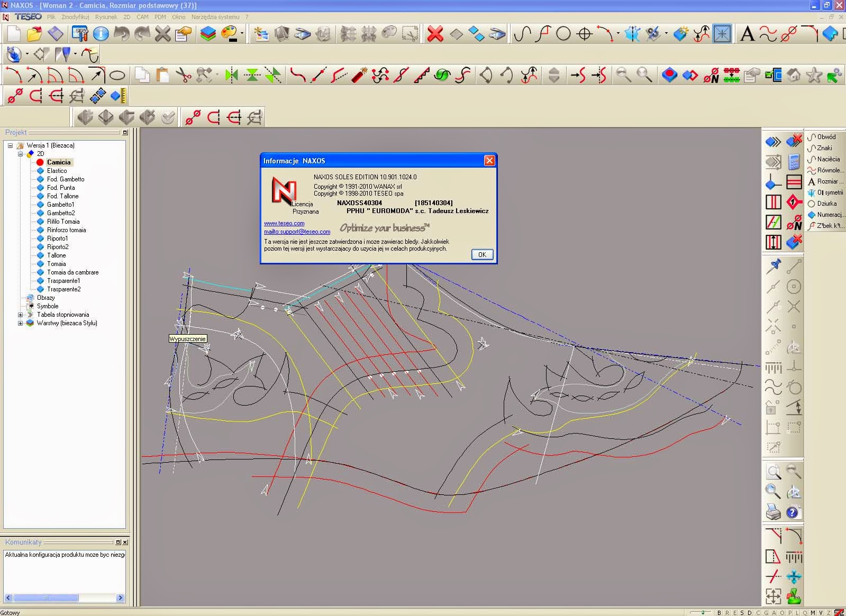The width and height of the screenshot is (846, 616).
Task: Select the Obwód option in right list
Action: click(826, 137)
